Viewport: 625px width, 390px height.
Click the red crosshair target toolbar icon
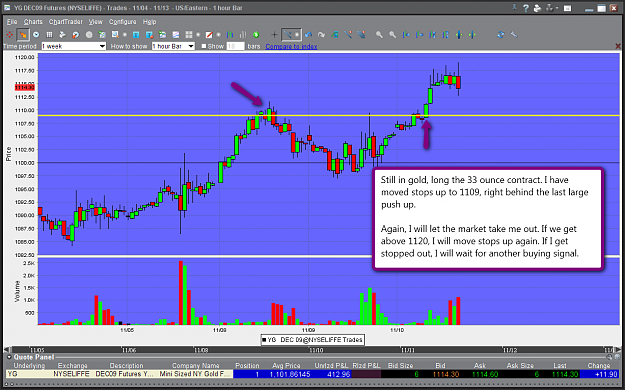[10, 35]
